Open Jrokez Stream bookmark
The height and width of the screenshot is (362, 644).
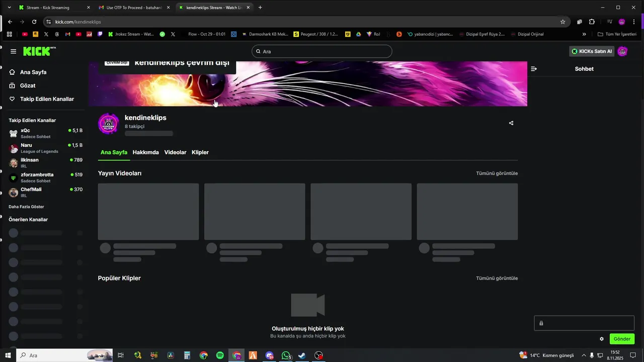[131, 34]
